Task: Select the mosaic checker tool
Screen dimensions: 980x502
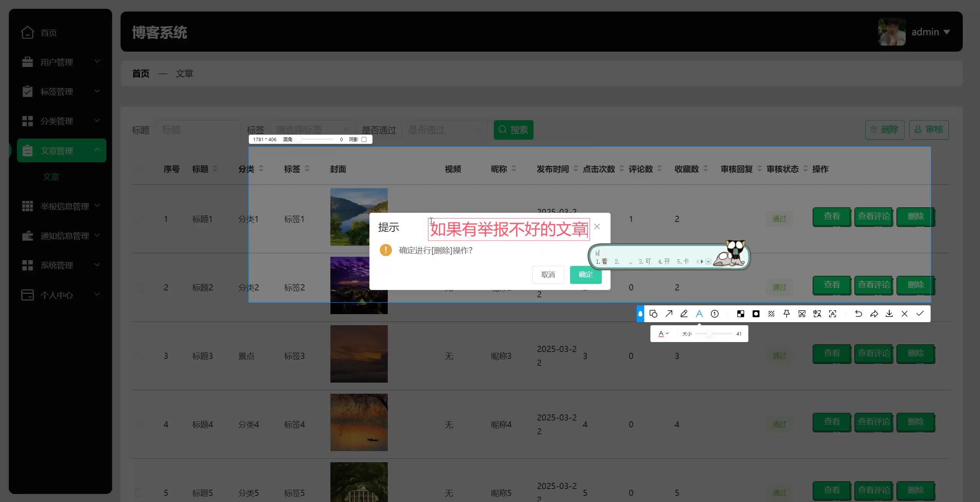Action: click(x=741, y=314)
